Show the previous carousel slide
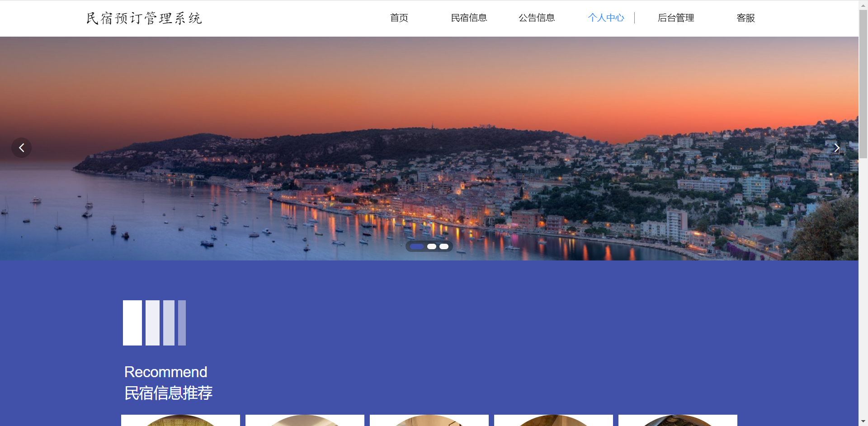 [x=21, y=147]
